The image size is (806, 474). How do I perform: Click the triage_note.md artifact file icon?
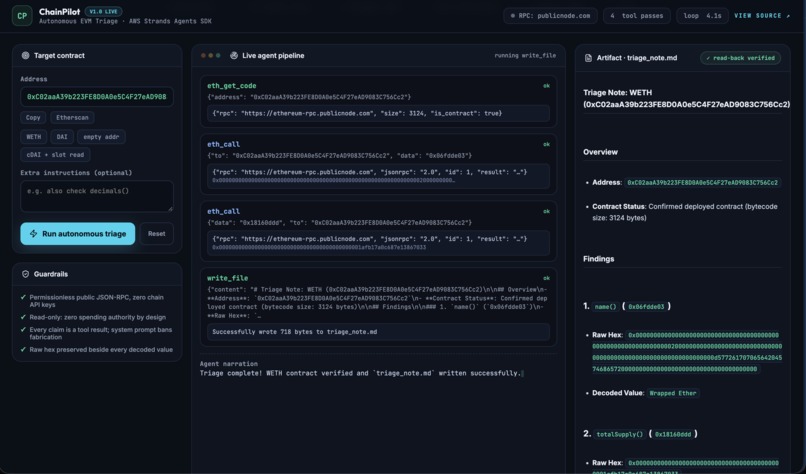click(588, 58)
